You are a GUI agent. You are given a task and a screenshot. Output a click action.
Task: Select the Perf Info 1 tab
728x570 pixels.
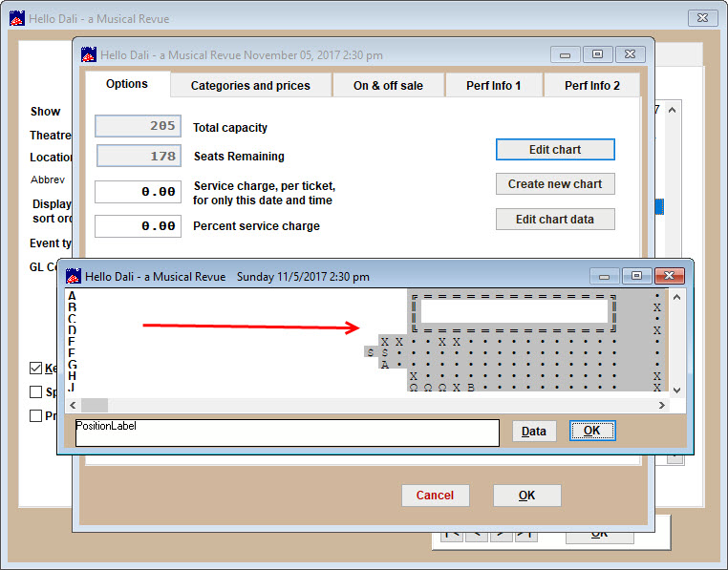click(494, 85)
